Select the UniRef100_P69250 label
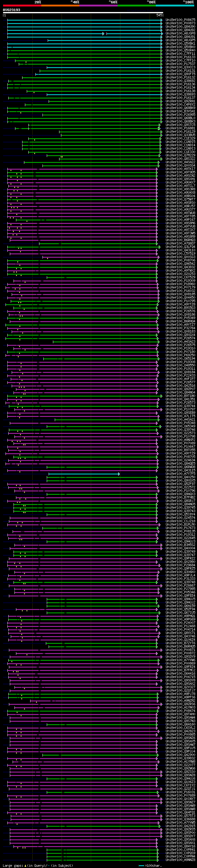Screen dimensions: 197x868 click(180, 355)
